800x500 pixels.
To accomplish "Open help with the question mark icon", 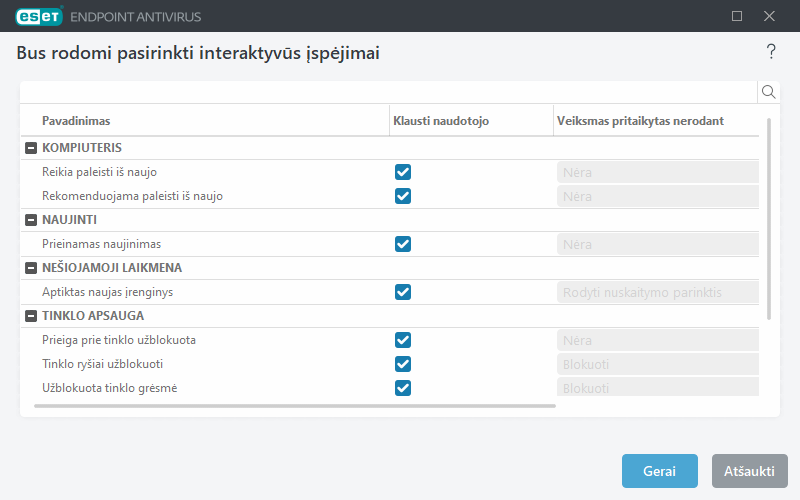I will click(771, 52).
